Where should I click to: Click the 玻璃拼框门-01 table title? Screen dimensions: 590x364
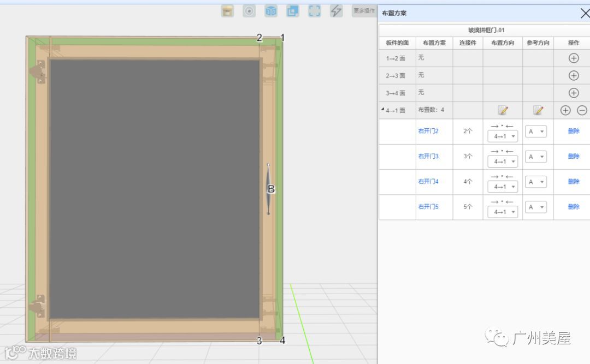486,30
